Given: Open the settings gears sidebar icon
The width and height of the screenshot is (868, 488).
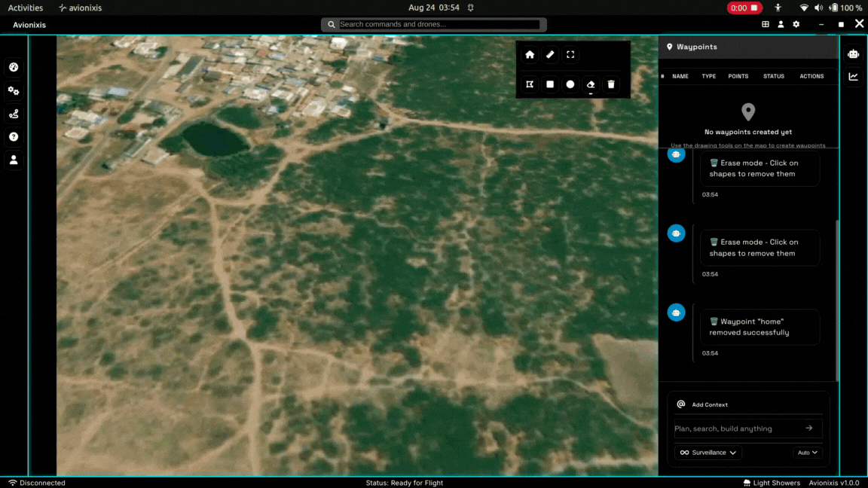Looking at the screenshot, I should point(14,91).
